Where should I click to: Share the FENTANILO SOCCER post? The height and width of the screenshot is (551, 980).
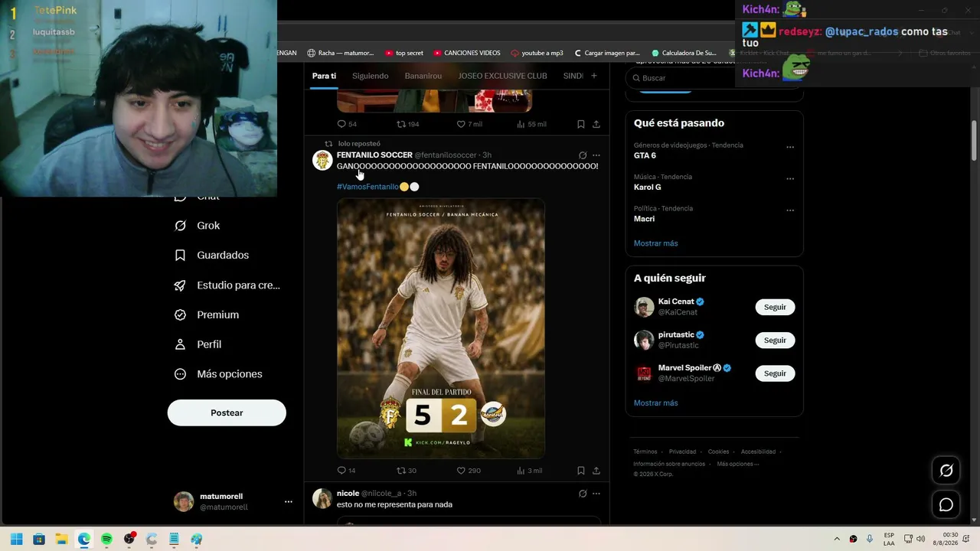click(x=596, y=471)
